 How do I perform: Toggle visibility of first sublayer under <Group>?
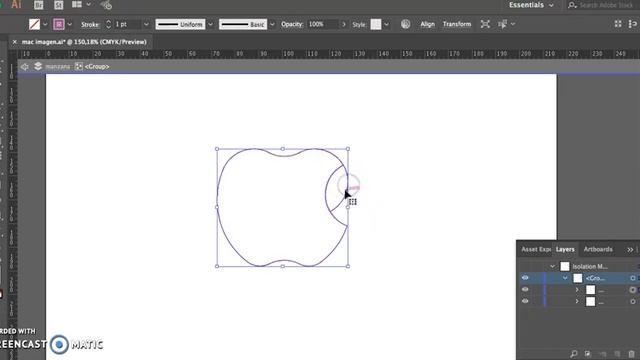tap(525, 289)
